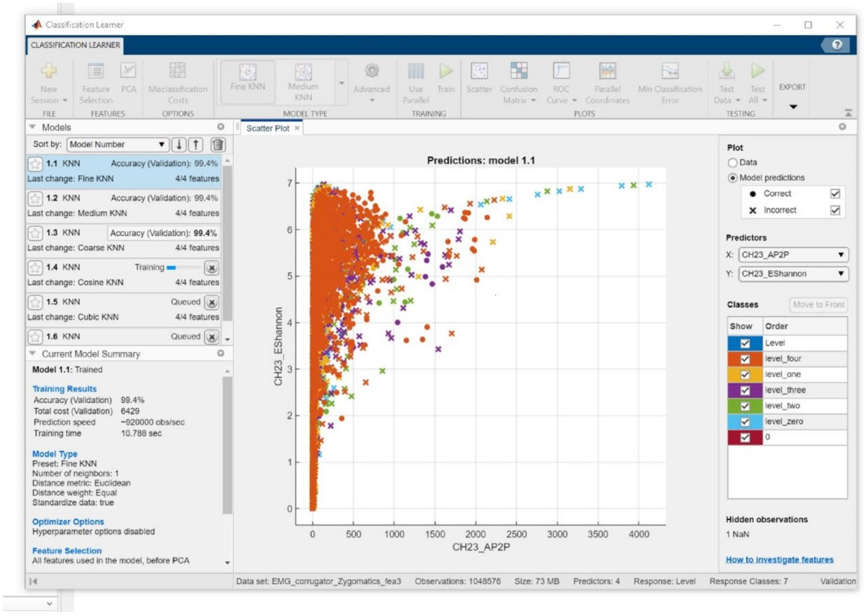864x616 pixels.
Task: Delete selected model with trash icon
Action: tap(218, 145)
